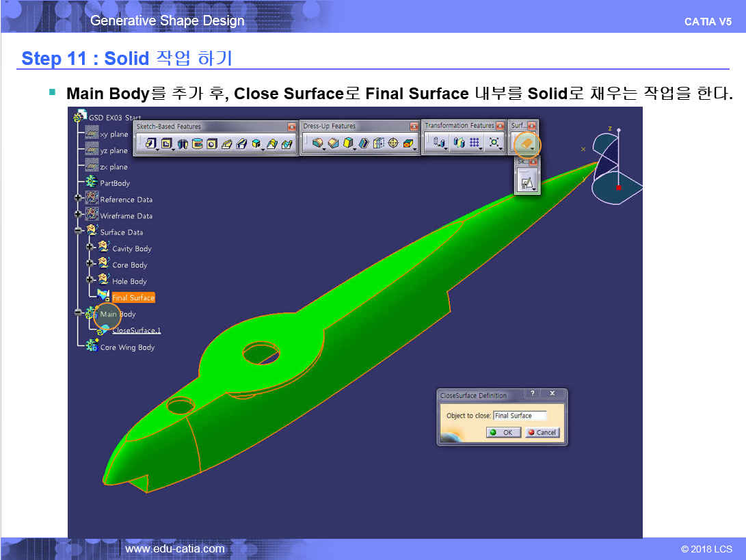Expand the Reference Data node
The width and height of the screenshot is (746, 560).
(79, 199)
